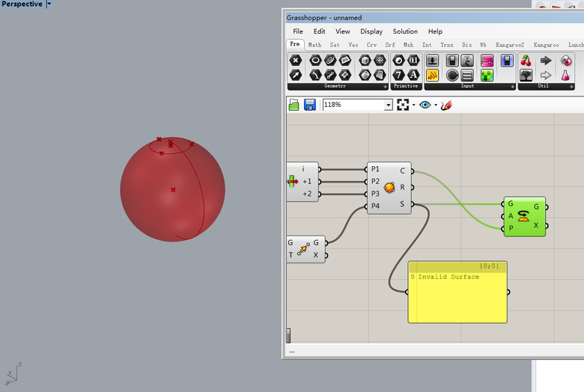Click the rotate component on canvas

[x=523, y=216]
